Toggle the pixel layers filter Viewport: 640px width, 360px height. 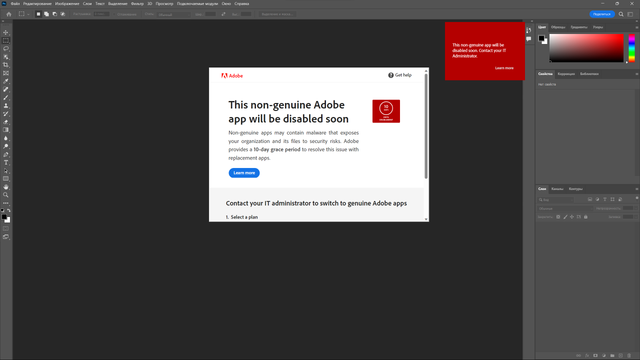click(590, 200)
